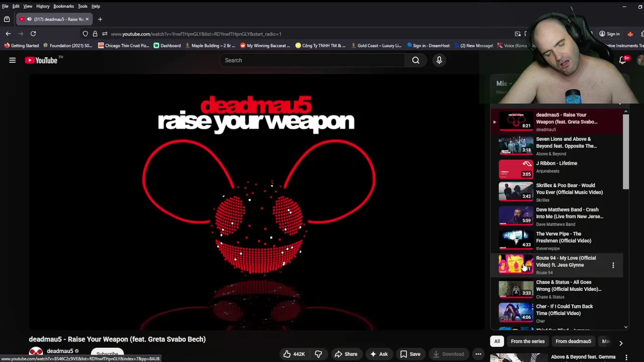
Task: Click the Sign in account button
Action: pos(609,34)
